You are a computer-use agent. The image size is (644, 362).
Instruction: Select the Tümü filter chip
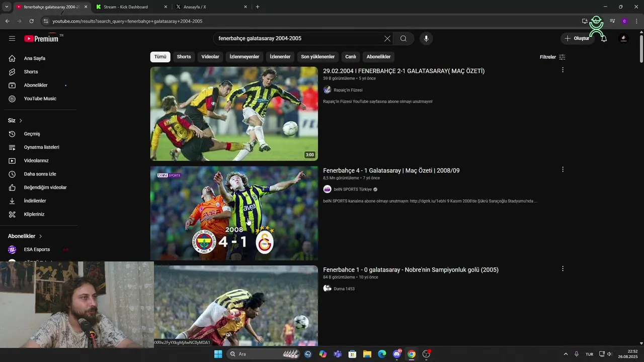(x=160, y=57)
